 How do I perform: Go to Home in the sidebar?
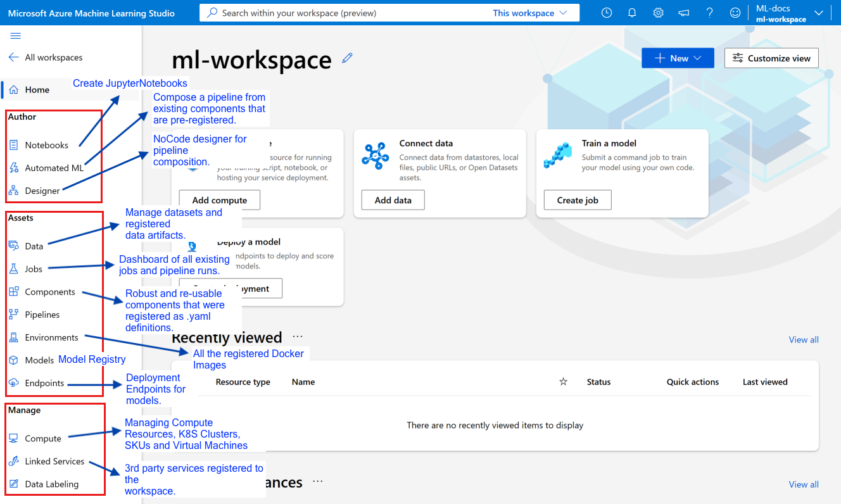[37, 90]
